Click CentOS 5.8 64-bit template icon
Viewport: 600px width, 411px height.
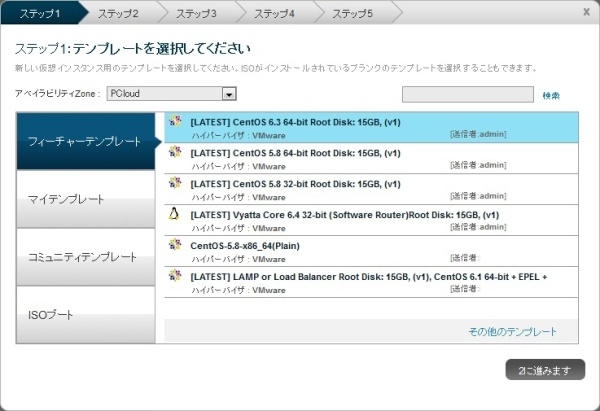point(175,152)
